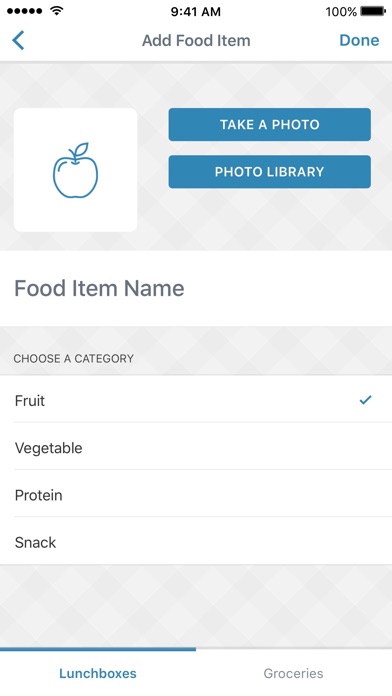Tap the back arrow icon
The image size is (392, 696).
(18, 40)
